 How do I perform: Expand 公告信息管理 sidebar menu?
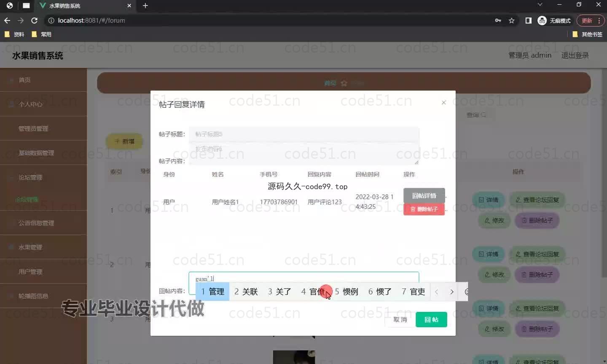tap(43, 223)
